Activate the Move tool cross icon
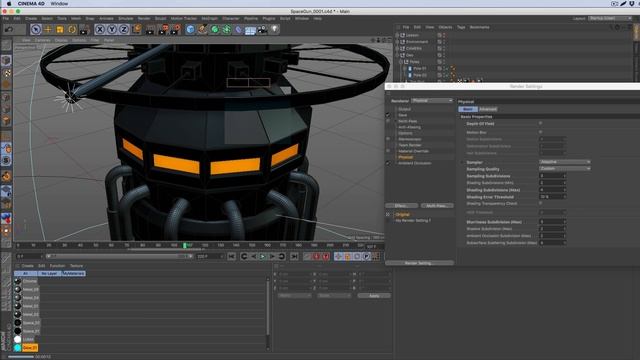The width and height of the screenshot is (640, 360). coord(48,29)
